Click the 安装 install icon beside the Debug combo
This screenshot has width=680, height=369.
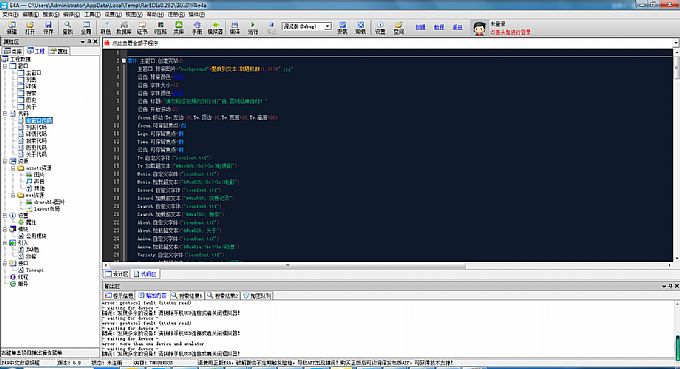(342, 28)
